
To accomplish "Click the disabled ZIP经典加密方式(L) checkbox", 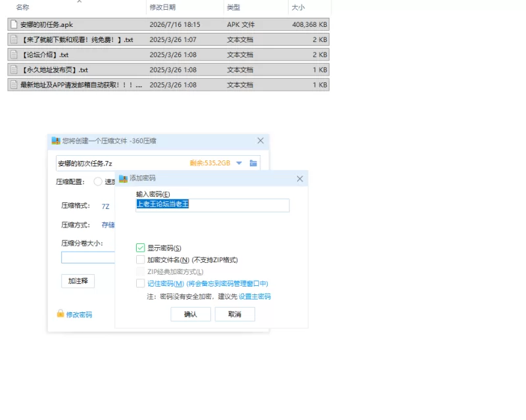I will (140, 271).
